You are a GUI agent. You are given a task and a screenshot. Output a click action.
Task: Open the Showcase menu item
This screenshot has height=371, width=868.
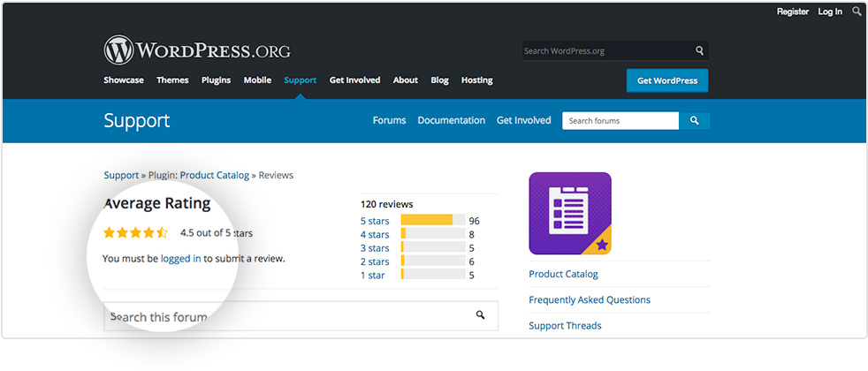[x=124, y=80]
